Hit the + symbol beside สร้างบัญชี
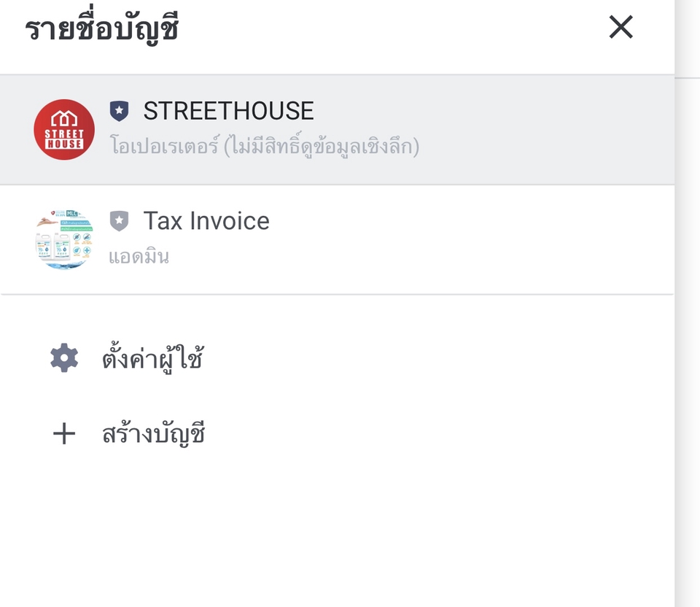Viewport: 700px width, 607px height. pos(64,434)
